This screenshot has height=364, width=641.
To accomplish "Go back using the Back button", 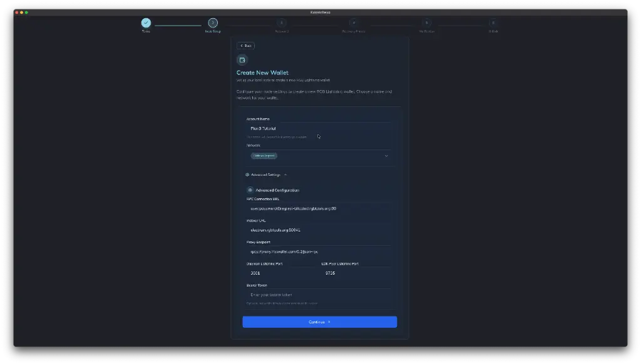I will 245,46.
